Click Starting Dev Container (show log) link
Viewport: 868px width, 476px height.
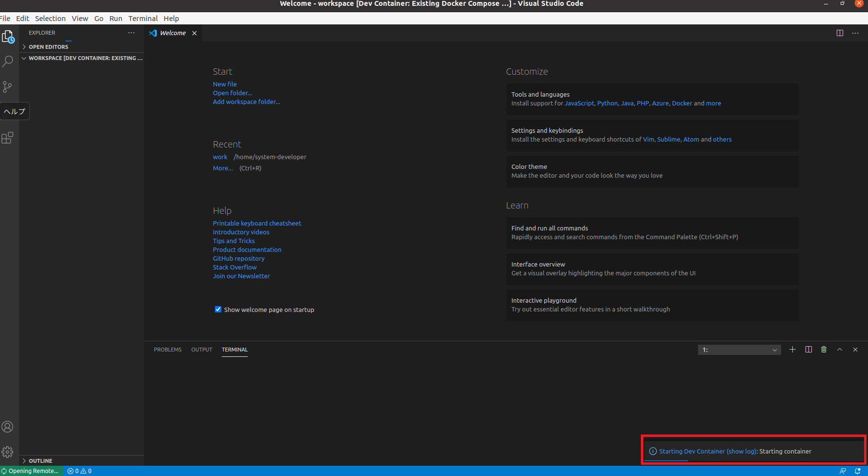[x=708, y=451]
